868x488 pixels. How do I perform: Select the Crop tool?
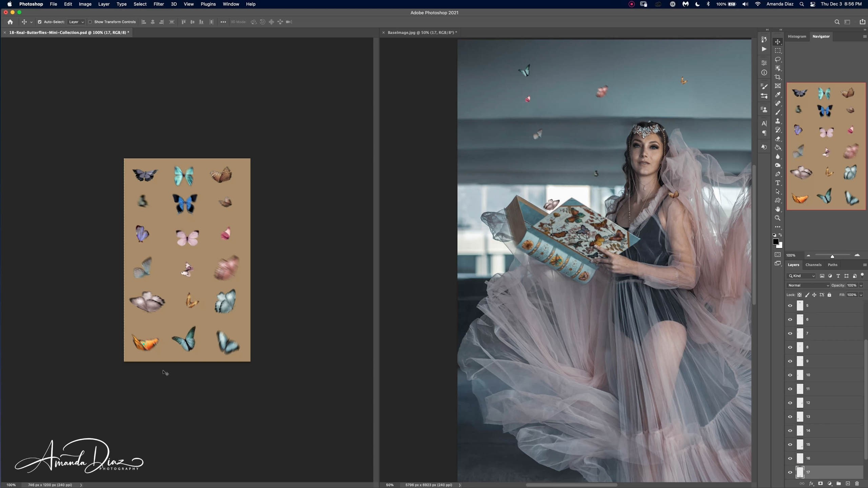778,77
